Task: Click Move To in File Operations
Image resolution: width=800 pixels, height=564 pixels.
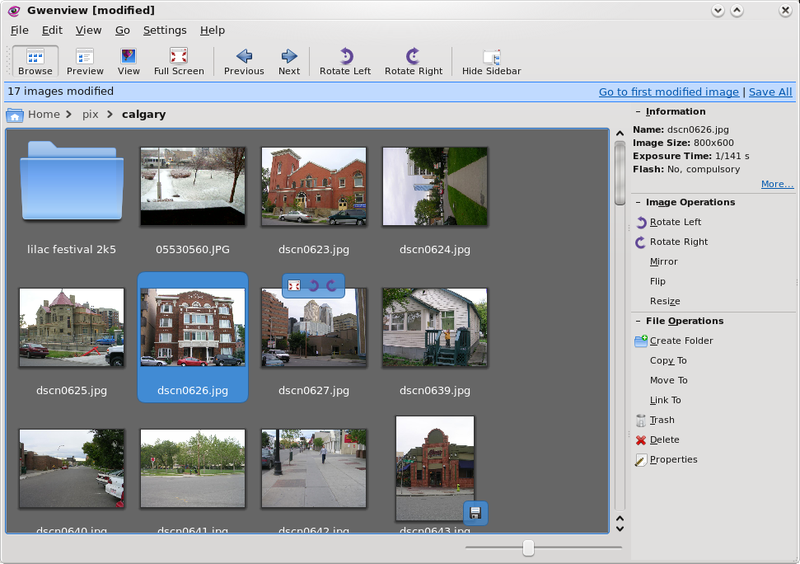Action: 669,381
